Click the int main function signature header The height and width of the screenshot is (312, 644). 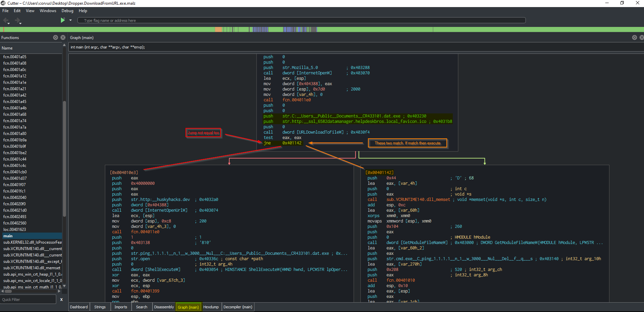tap(108, 47)
